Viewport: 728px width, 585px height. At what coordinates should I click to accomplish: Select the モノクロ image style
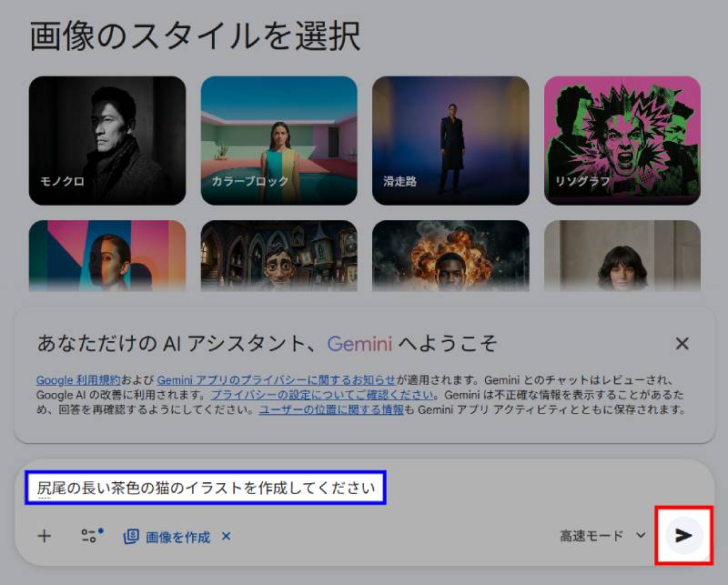107,140
